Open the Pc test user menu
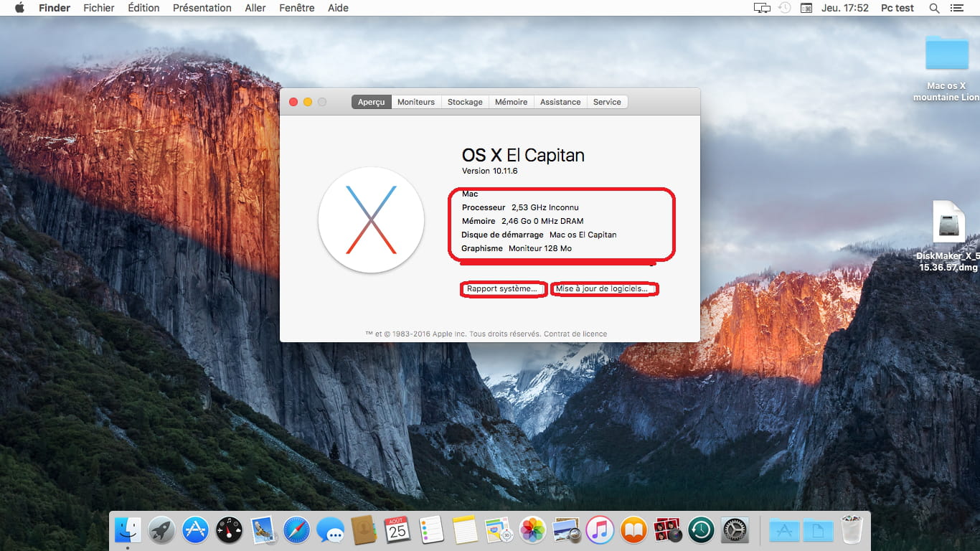The width and height of the screenshot is (980, 551). point(897,8)
